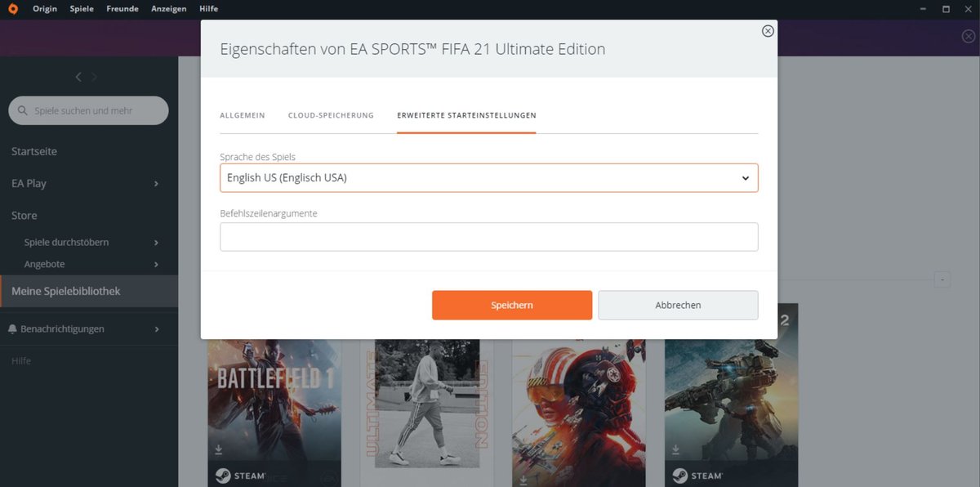
Task: Minimize the Origin window
Action: 924,9
